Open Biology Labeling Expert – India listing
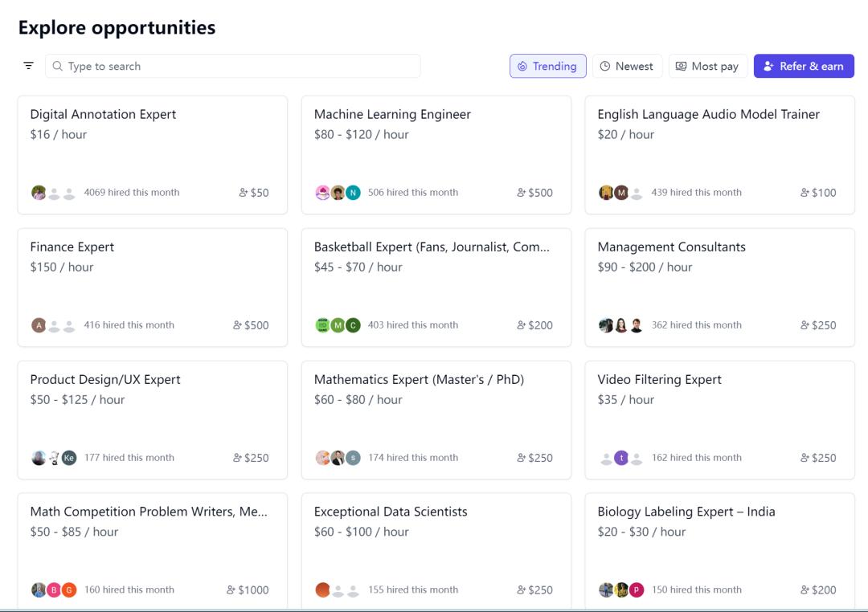 [x=686, y=512]
